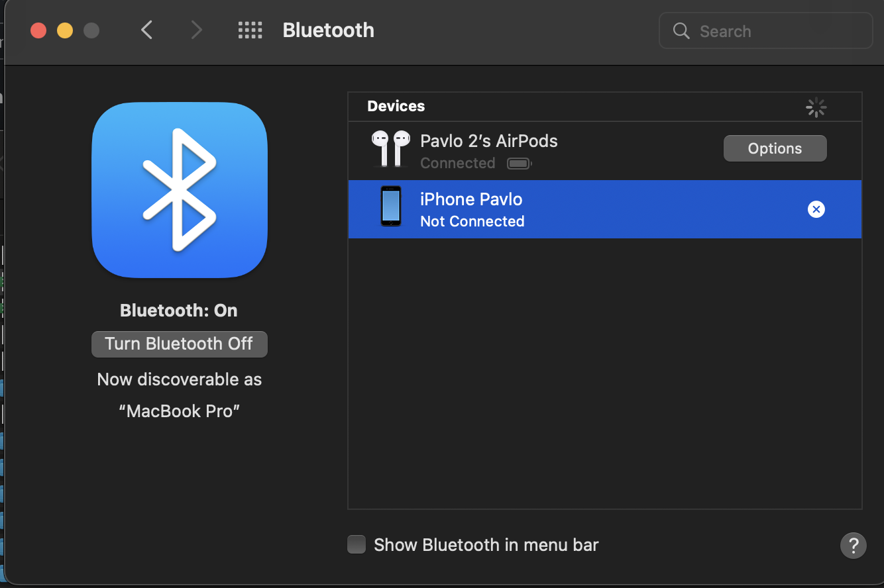Click the large Bluetooth logo
This screenshot has width=884, height=588.
pyautogui.click(x=179, y=189)
